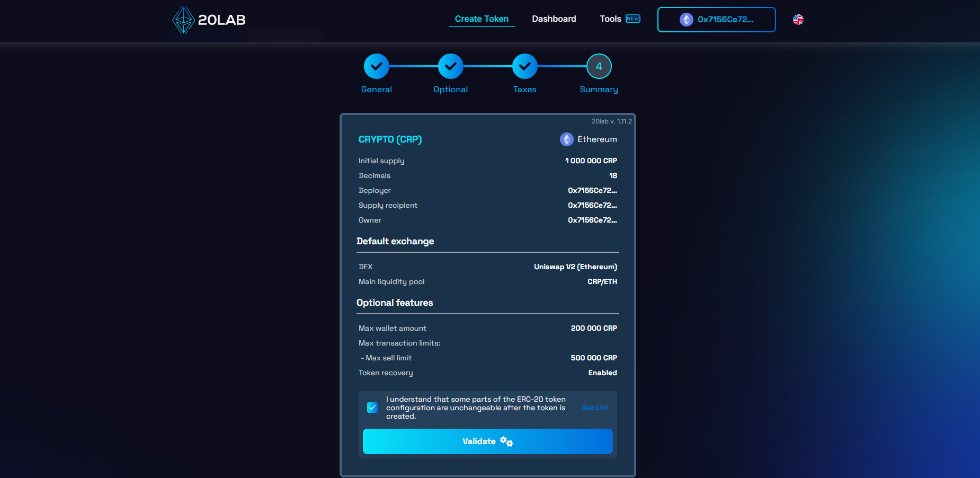Click the gears icon on Validate button

506,441
